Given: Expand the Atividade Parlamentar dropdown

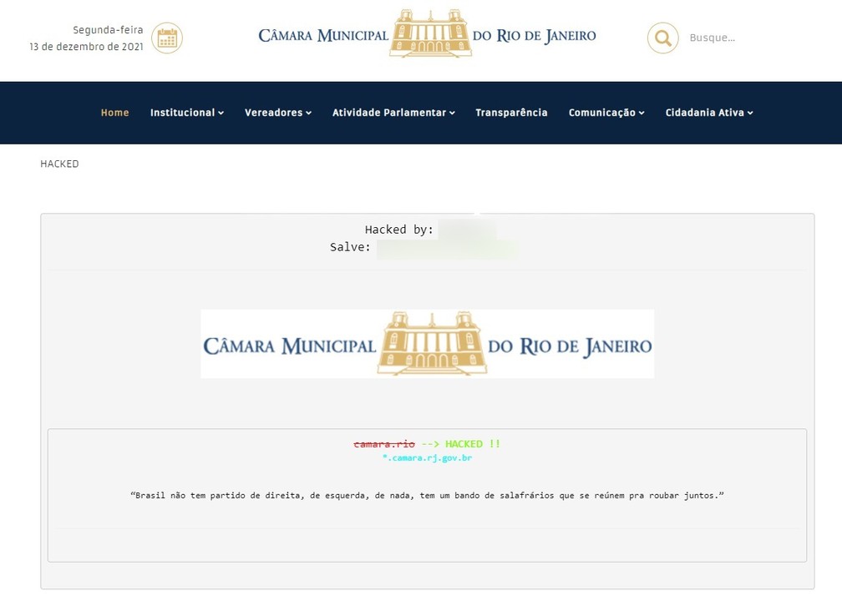Looking at the screenshot, I should (393, 113).
